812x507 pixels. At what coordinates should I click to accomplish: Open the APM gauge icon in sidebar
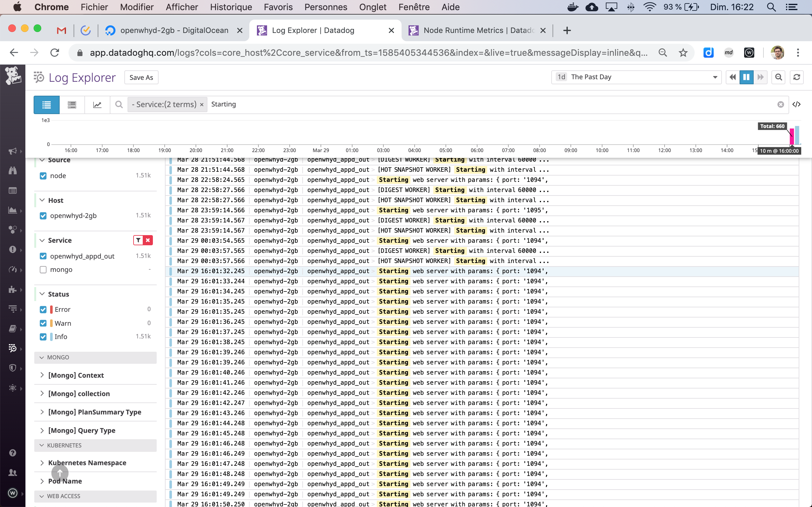(x=12, y=269)
